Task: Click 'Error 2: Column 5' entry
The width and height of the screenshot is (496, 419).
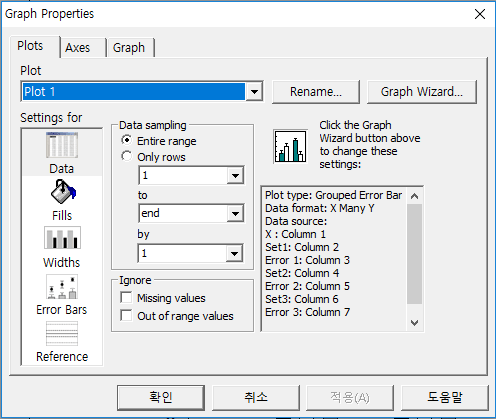Action: coord(307,286)
